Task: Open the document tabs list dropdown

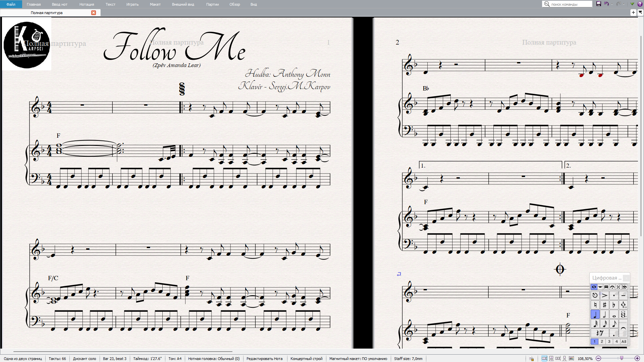Action: click(640, 12)
